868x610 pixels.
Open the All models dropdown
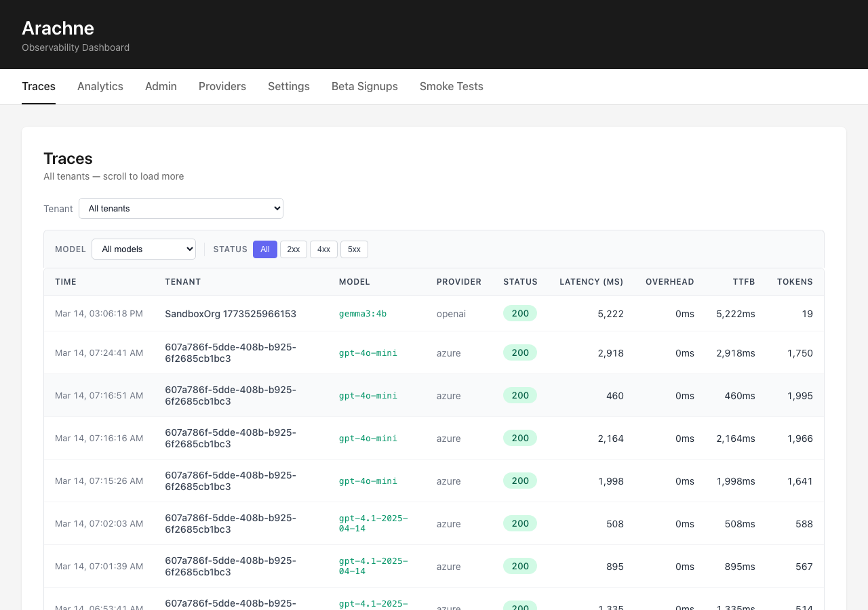[x=143, y=249]
